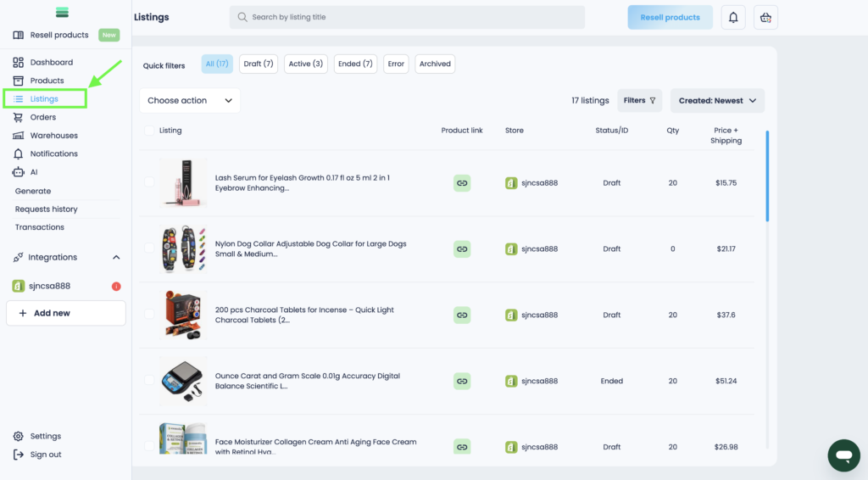
Task: Focus the Search by listing title field
Action: [x=407, y=18]
